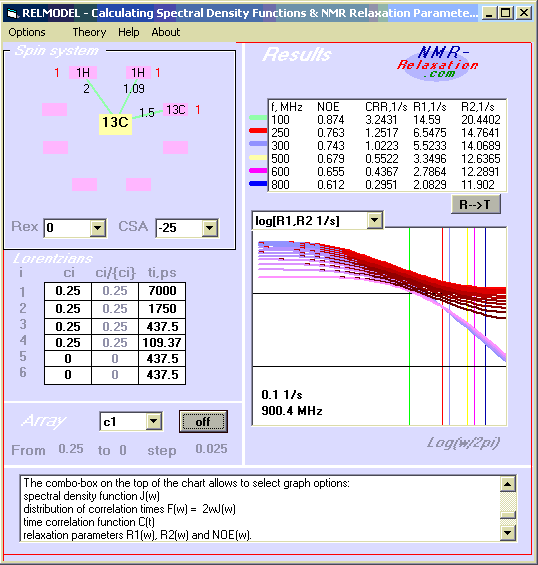
Task: Click the ti value 7000 cell
Action: pos(162,291)
